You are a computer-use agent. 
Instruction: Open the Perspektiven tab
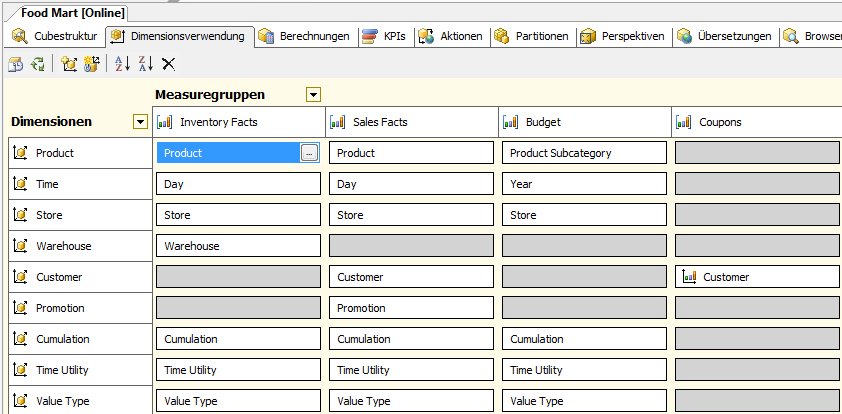(623, 37)
